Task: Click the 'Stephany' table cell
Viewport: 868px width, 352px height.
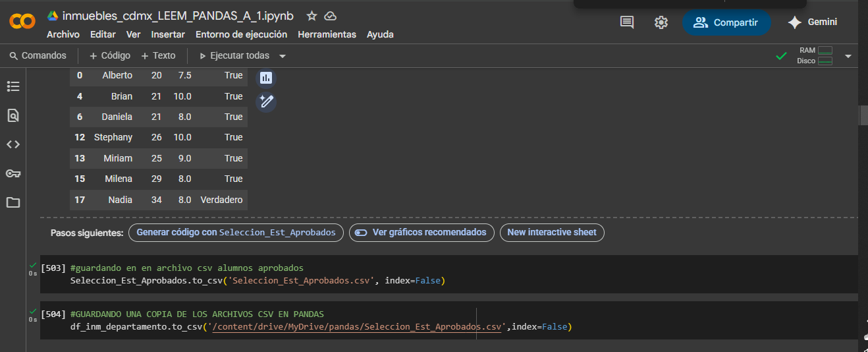Action: (113, 137)
